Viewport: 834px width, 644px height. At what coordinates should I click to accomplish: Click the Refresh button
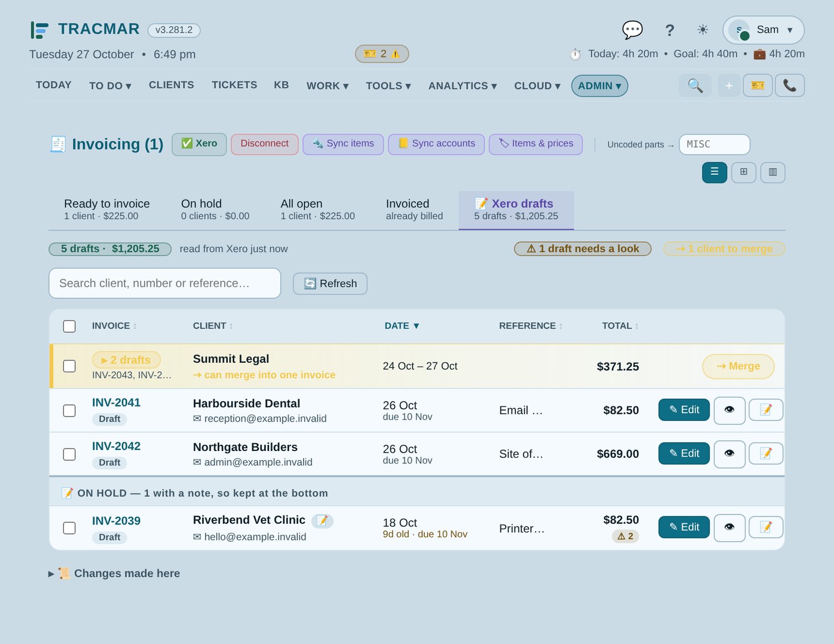[x=330, y=284]
